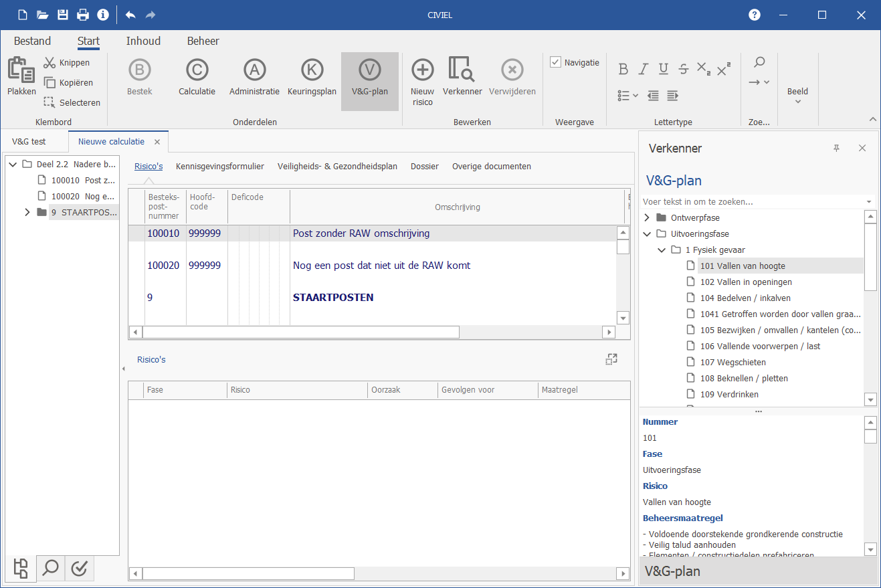Save using the floppy disk icon
The width and height of the screenshot is (881, 588).
[63, 15]
